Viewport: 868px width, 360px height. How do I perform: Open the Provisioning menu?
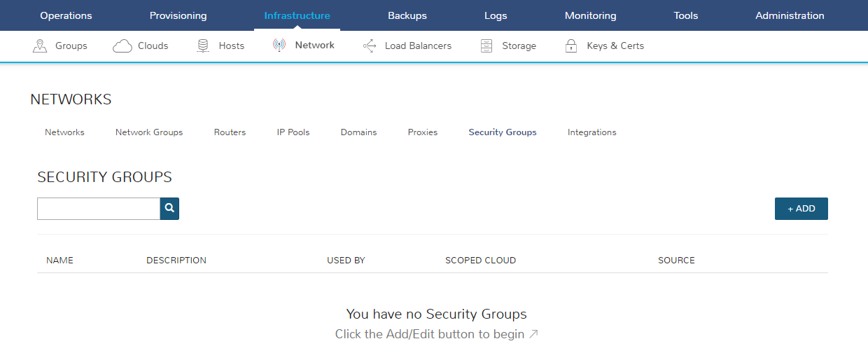point(178,15)
